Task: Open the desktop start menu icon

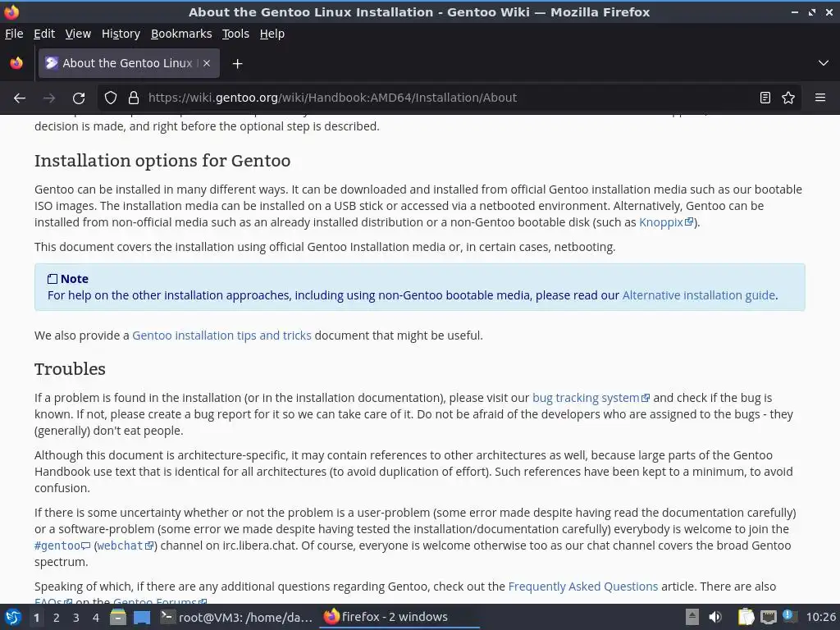Action: [13, 617]
